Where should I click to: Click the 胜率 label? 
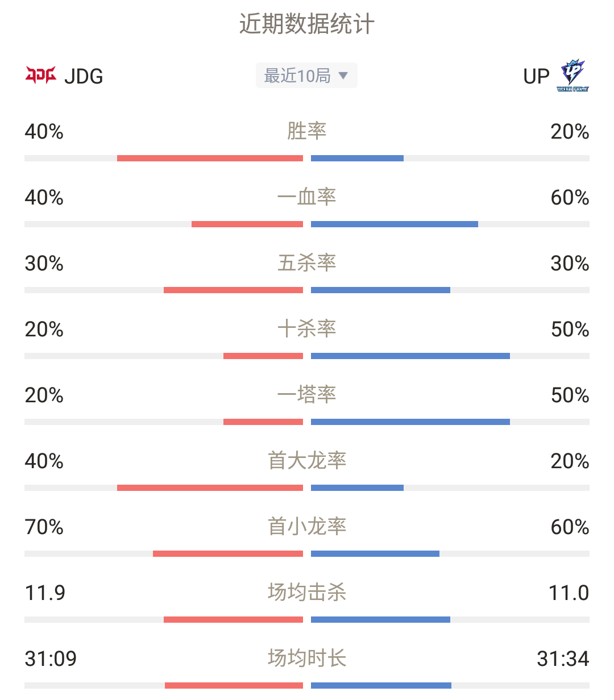pyautogui.click(x=307, y=131)
